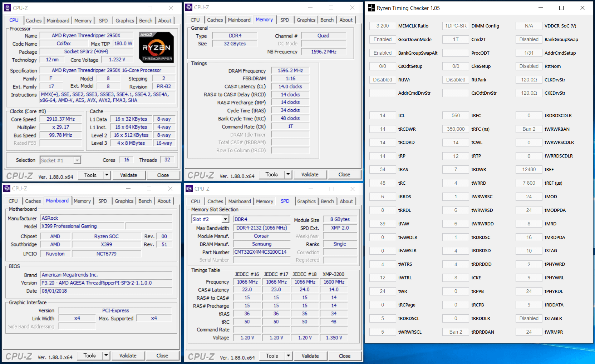Viewport: 595px width, 364px height.
Task: Select CPU tab in the Mainboard CPU-Z window
Action: tap(13, 201)
